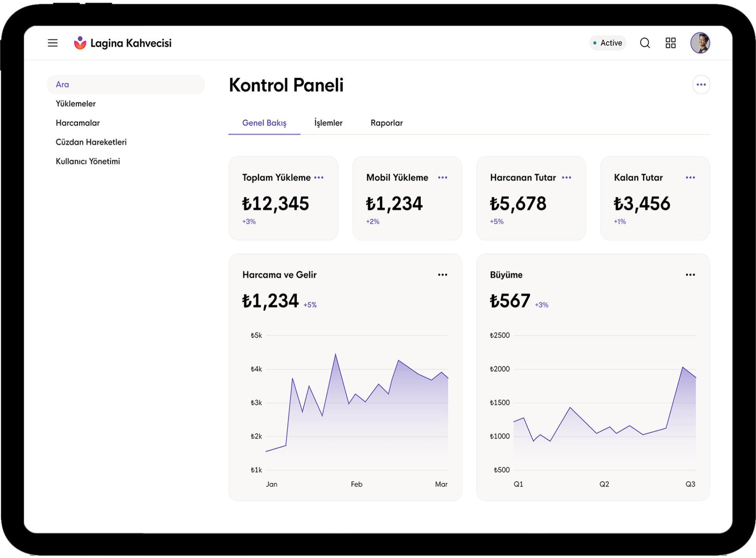Switch to the Raporlar tab
This screenshot has height=558, width=756.
(x=386, y=123)
